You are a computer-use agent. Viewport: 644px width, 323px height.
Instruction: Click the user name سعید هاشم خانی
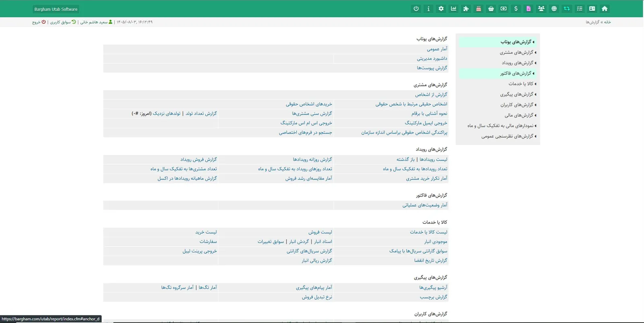click(96, 22)
